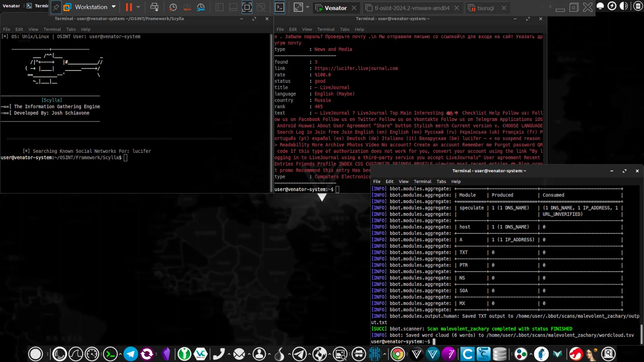
Task: Expand chevron next to blue neural network dock icon
Action: tap(385, 354)
